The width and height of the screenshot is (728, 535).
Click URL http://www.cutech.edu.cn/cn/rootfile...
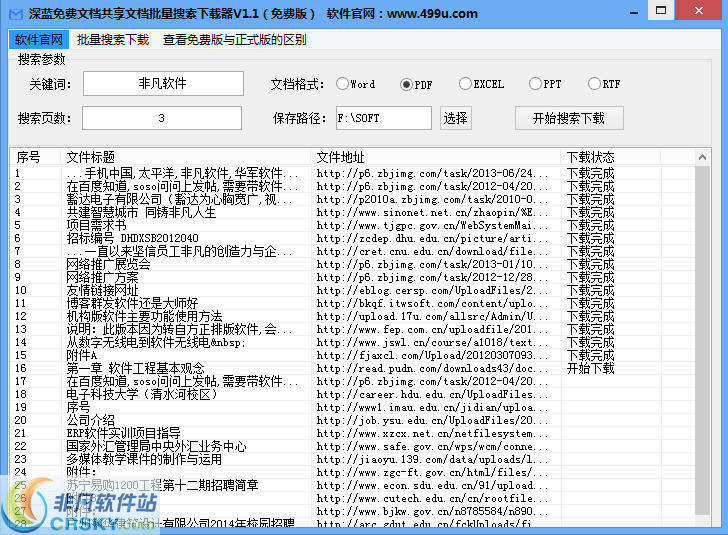click(x=432, y=499)
